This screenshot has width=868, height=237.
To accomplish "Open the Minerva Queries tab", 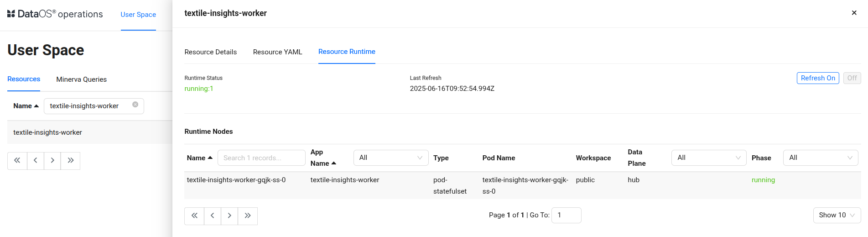I will 81,79.
